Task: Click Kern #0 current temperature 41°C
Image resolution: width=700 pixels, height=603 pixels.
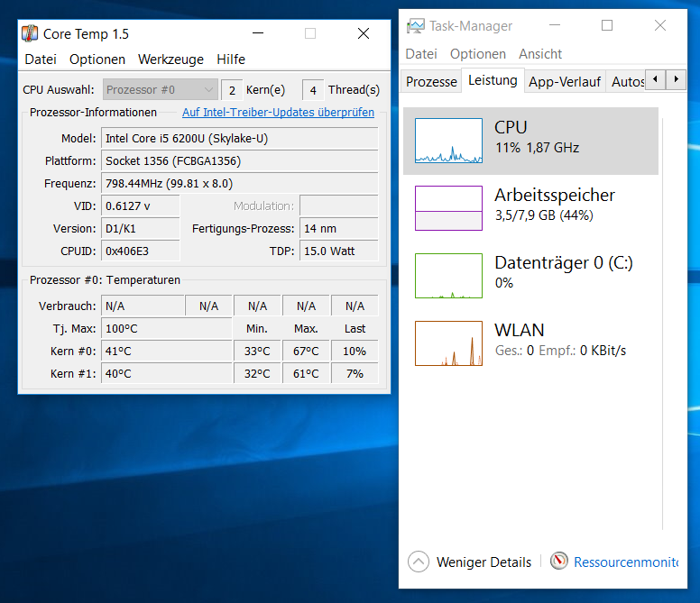Action: click(167, 352)
